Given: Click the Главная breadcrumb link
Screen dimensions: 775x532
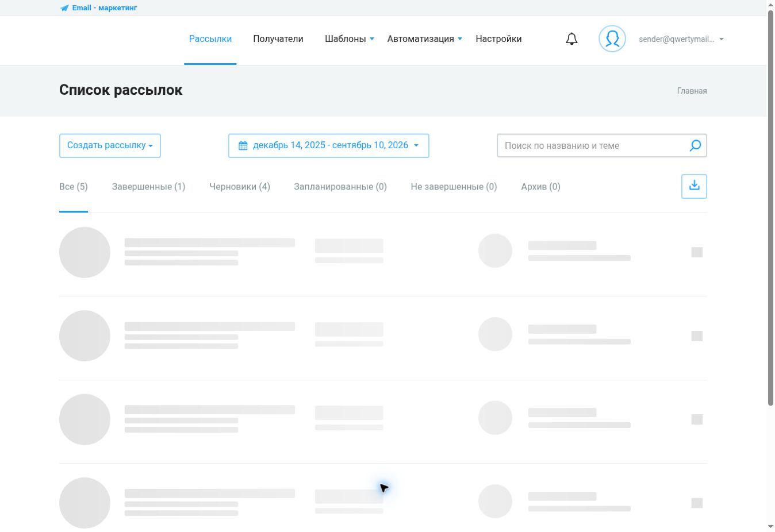Looking at the screenshot, I should click(x=692, y=91).
